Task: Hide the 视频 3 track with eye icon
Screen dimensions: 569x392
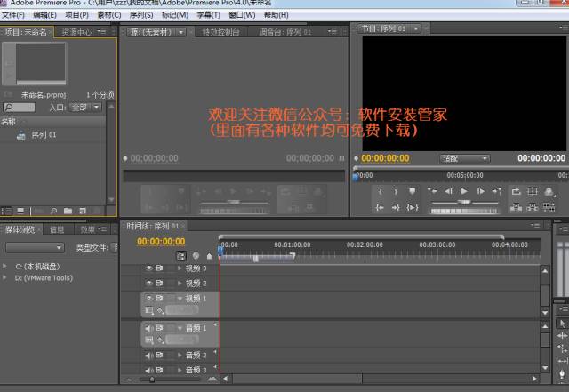Action: (148, 268)
